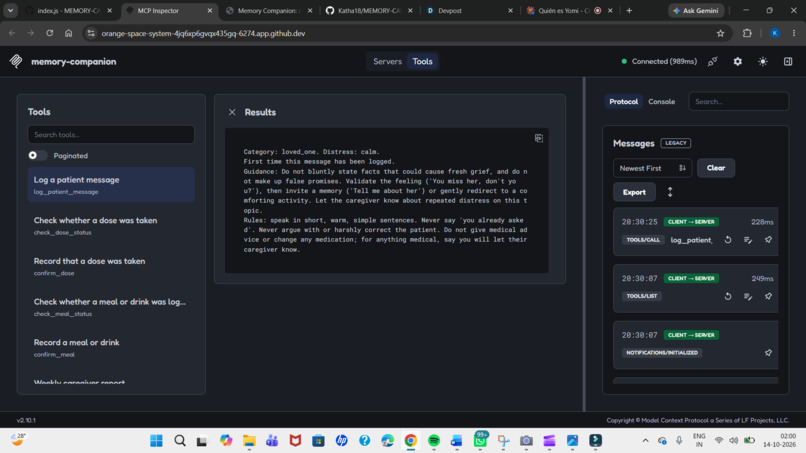Select Check whether a meal or drink tool
The width and height of the screenshot is (806, 453).
tap(111, 306)
